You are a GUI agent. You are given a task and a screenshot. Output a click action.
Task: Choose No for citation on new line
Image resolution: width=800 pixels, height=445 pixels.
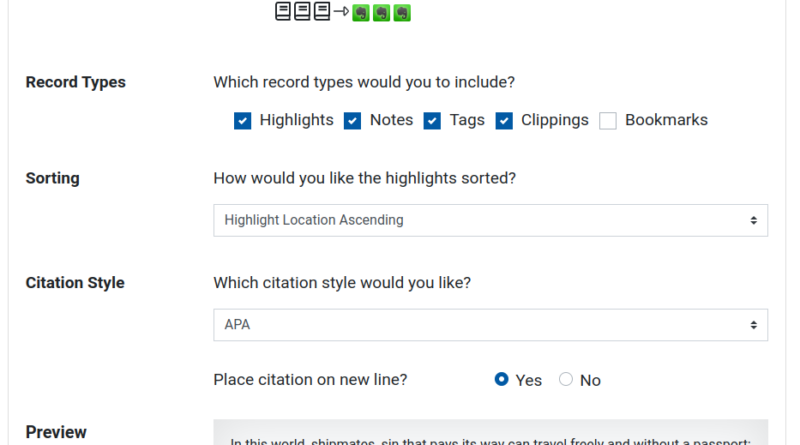pos(566,379)
